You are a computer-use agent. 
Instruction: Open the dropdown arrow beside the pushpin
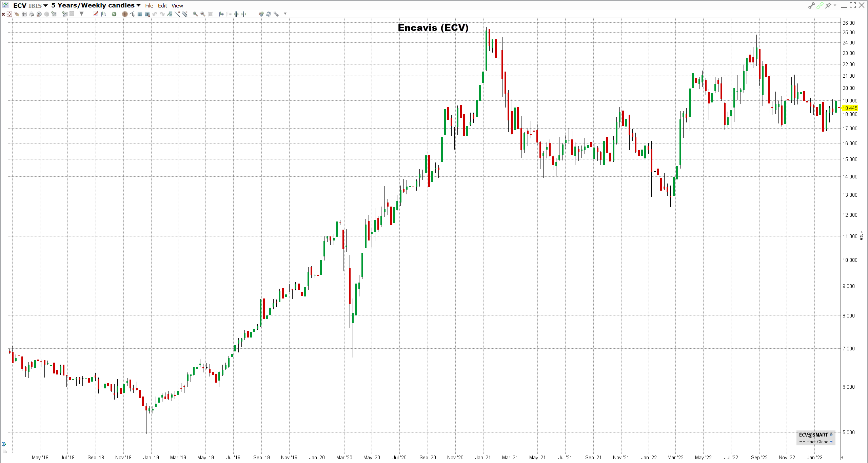[835, 5]
